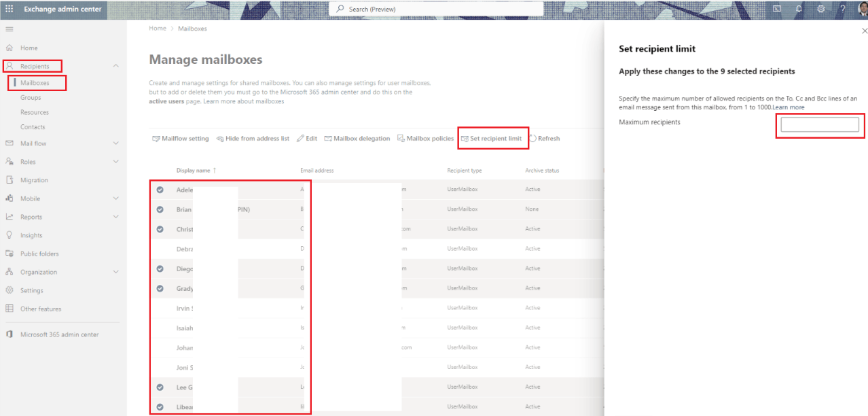Deselect the Christ mailbox row checkmark
This screenshot has height=416, width=868.
coord(160,229)
